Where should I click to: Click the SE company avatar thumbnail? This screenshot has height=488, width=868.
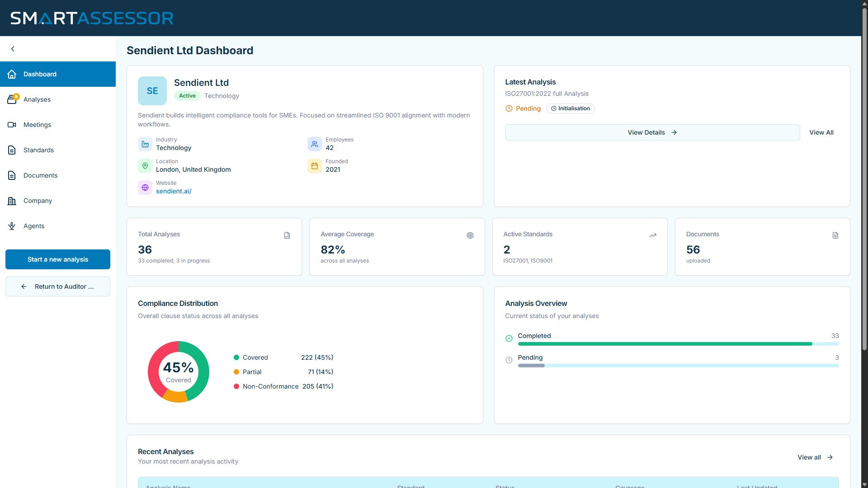152,91
